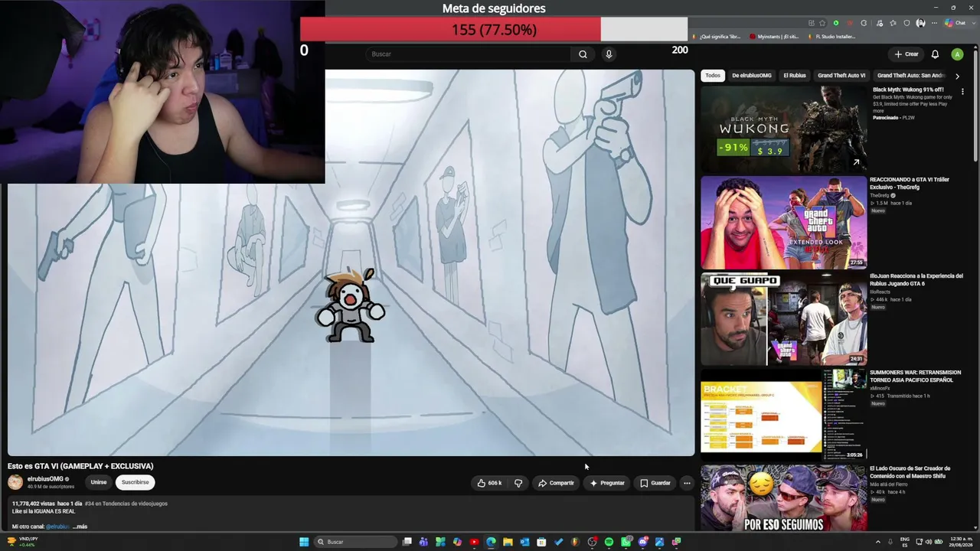Screen dimensions: 980x551
Task: Open the ENG ES language switcher
Action: pyautogui.click(x=905, y=542)
